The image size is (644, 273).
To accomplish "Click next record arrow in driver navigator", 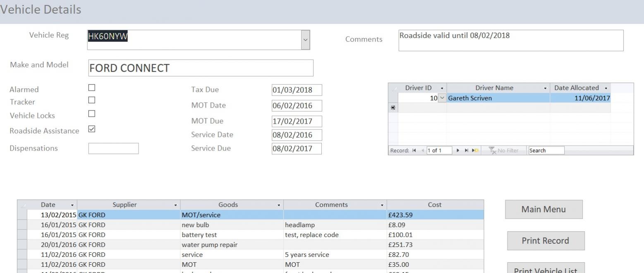I will [x=458, y=151].
